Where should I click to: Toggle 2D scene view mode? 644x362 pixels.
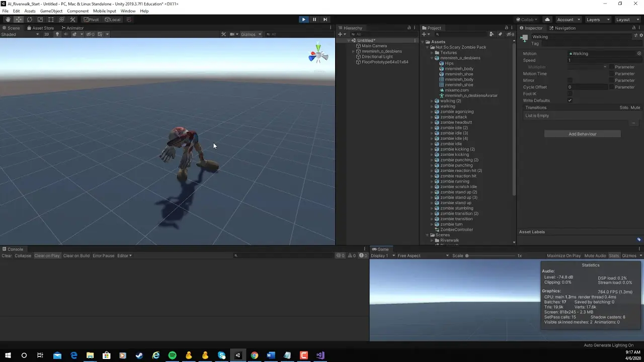pyautogui.click(x=46, y=34)
